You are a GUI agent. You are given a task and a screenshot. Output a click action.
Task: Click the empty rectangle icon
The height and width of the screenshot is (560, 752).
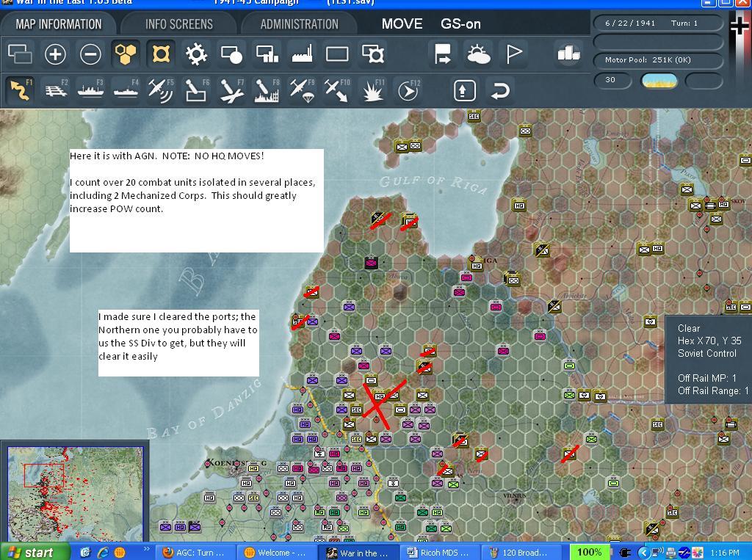coord(337,54)
